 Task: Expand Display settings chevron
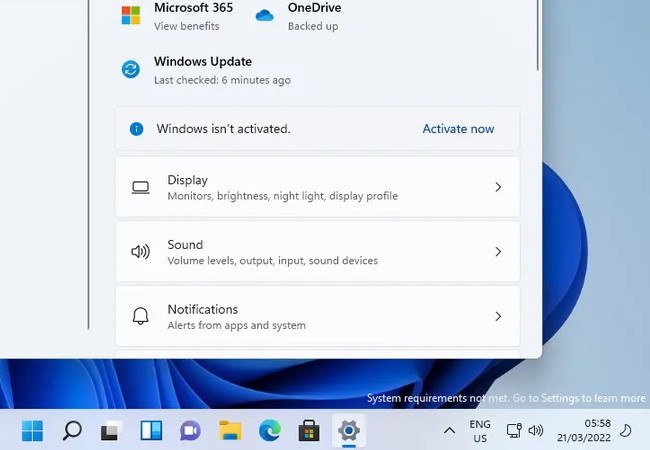498,187
